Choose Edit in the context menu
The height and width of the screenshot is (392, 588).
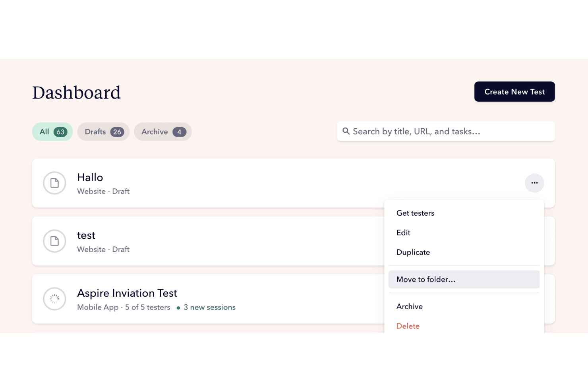tap(464, 233)
